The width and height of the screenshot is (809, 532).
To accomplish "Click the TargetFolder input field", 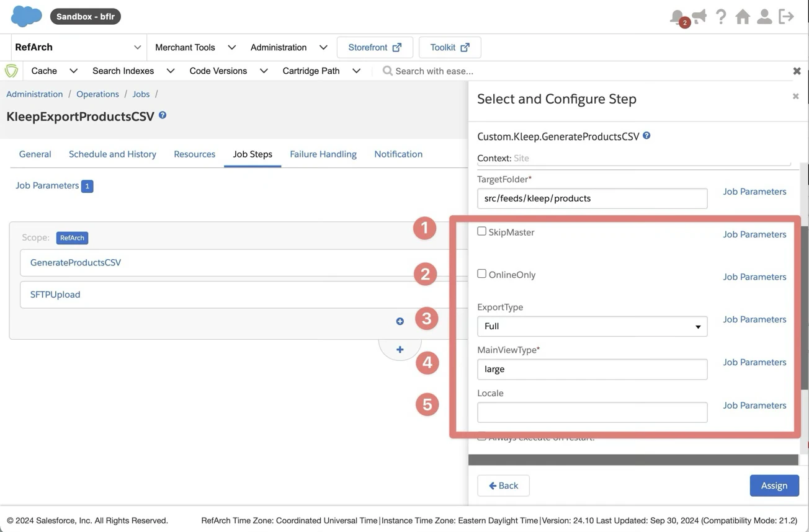I will (x=592, y=198).
